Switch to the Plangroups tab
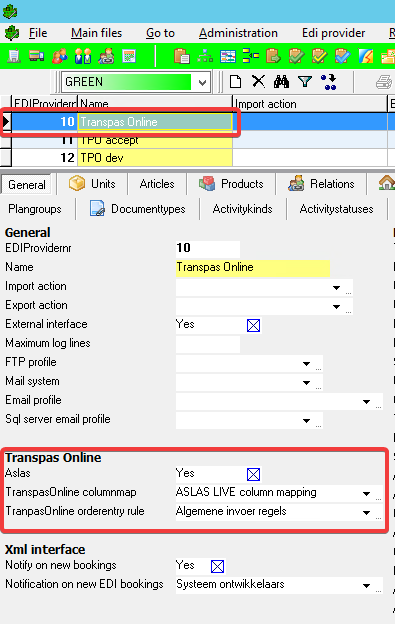The image size is (395, 624). [x=35, y=209]
